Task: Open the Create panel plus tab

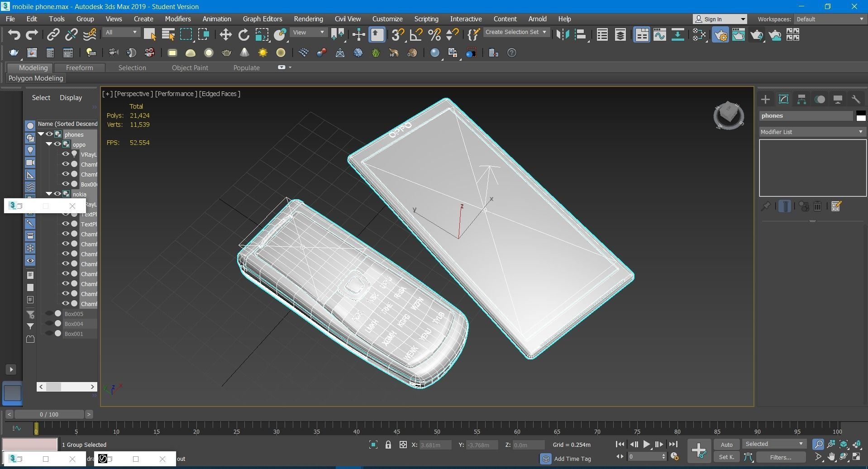Action: click(x=765, y=100)
